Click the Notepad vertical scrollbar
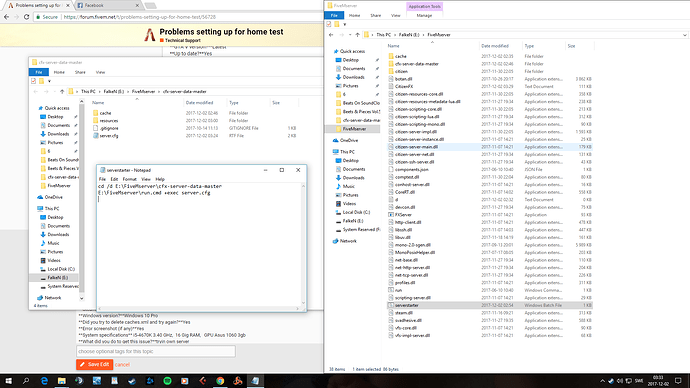This screenshot has height=388, width=690. point(303,245)
